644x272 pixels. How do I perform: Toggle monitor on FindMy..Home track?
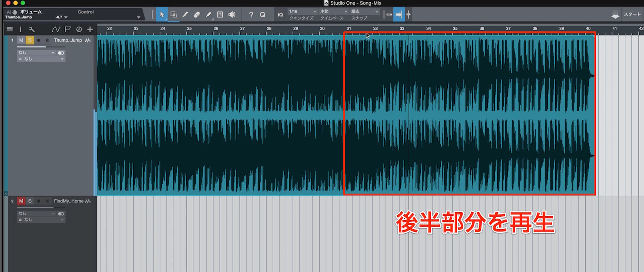tap(47, 201)
